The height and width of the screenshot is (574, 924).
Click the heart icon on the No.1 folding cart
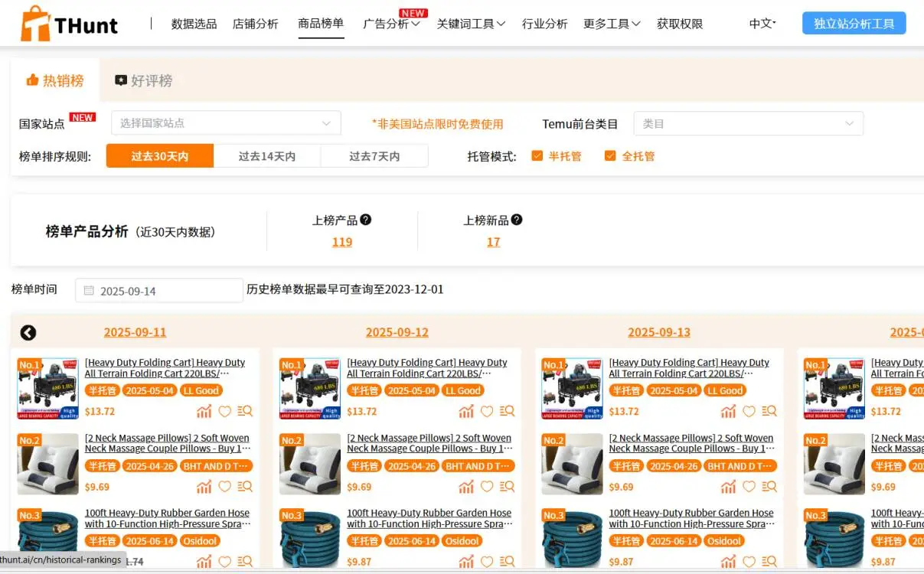[225, 411]
